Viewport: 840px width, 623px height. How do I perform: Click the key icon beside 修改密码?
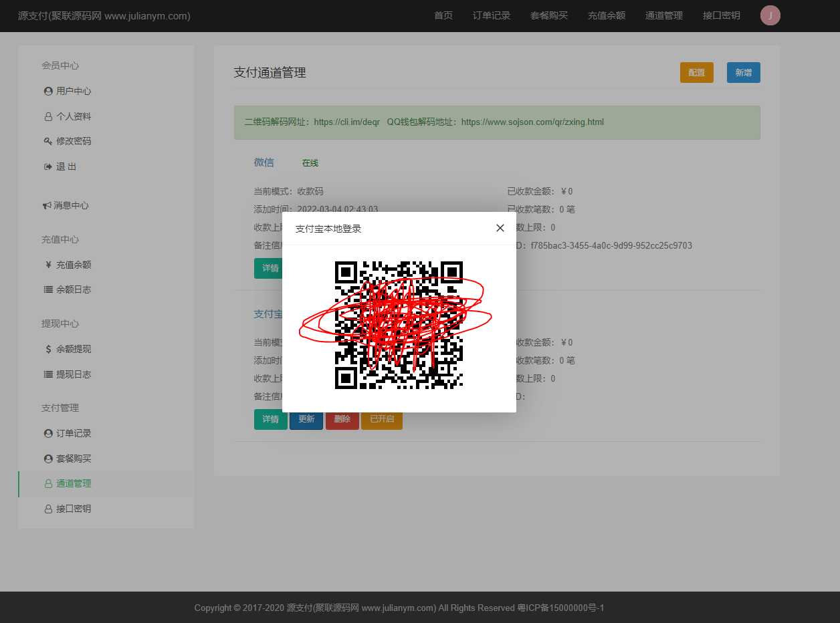pyautogui.click(x=48, y=141)
